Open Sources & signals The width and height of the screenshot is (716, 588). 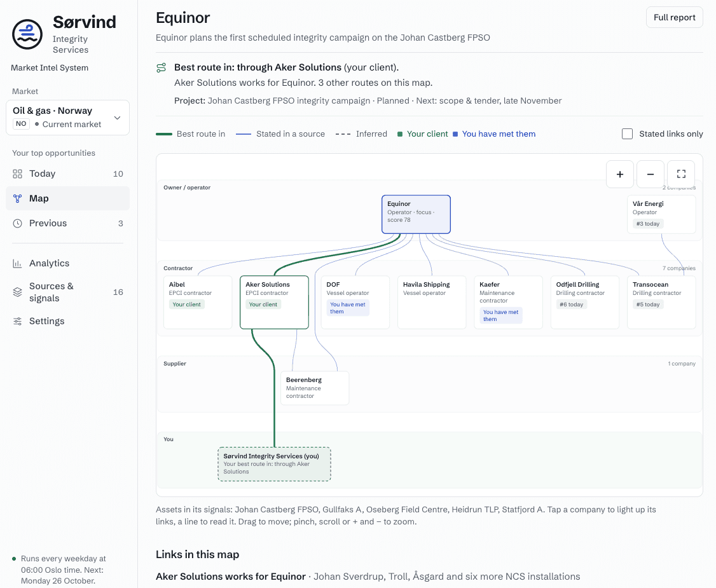[x=67, y=292]
